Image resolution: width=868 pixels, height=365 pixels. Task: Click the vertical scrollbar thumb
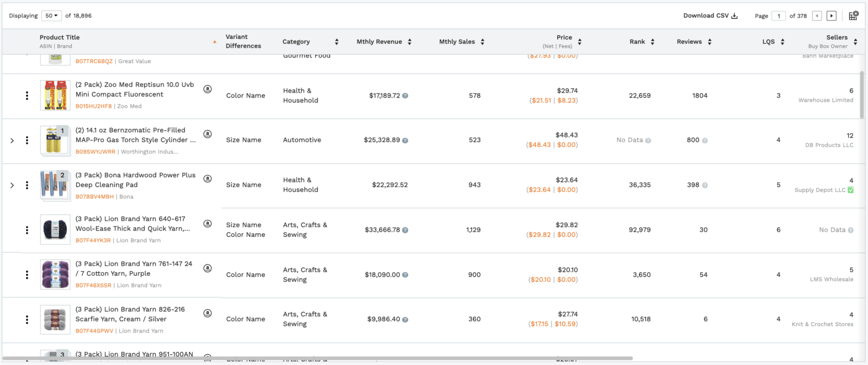(861, 94)
